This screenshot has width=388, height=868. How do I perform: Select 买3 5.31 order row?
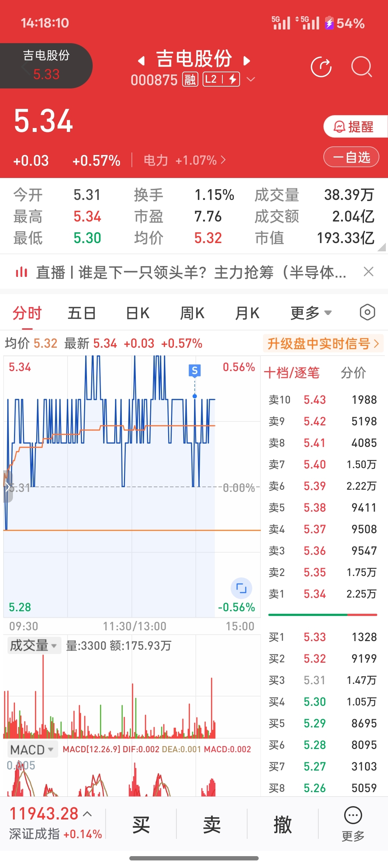click(x=323, y=680)
